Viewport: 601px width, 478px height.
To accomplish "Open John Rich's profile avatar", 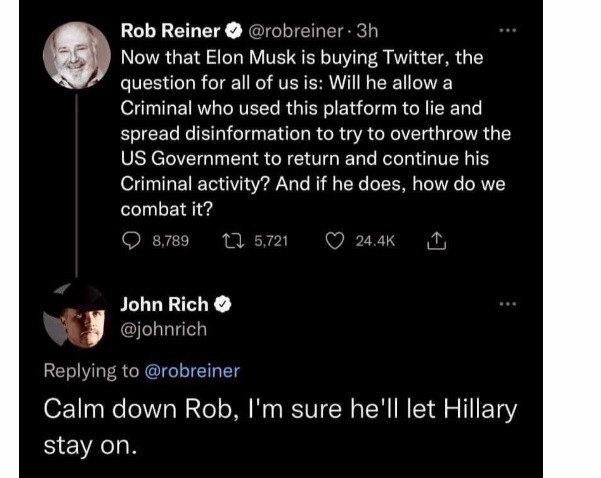I will click(x=74, y=319).
